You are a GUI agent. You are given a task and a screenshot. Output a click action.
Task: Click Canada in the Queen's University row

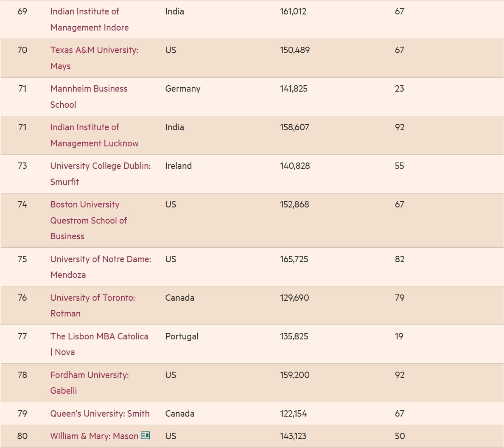pos(180,413)
